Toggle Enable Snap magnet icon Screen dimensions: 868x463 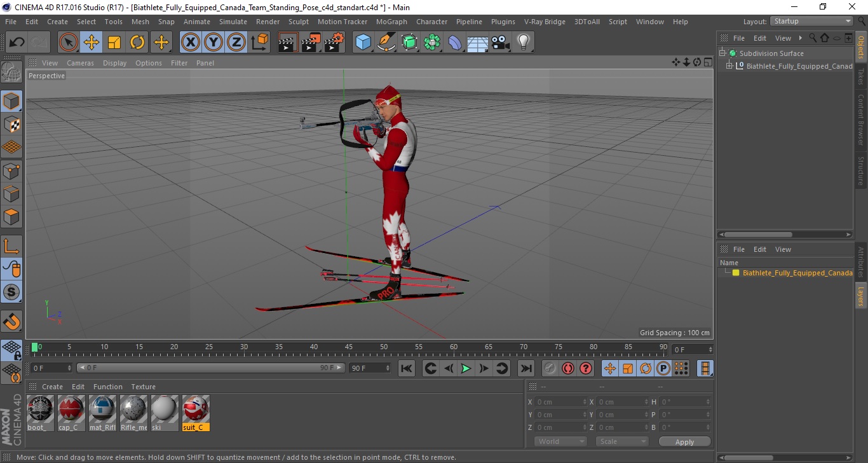(x=11, y=321)
